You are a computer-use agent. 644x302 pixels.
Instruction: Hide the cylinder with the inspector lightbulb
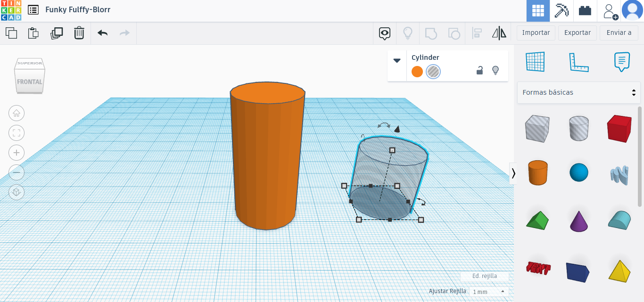click(495, 71)
